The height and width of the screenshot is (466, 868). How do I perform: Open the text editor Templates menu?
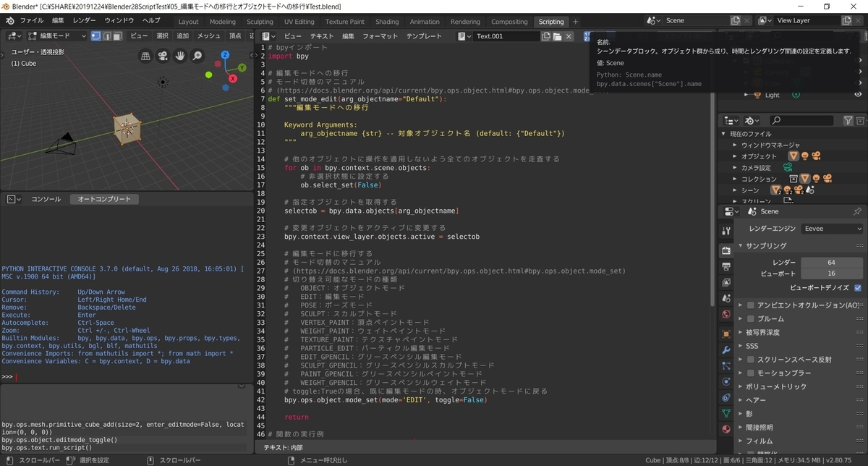click(x=424, y=36)
